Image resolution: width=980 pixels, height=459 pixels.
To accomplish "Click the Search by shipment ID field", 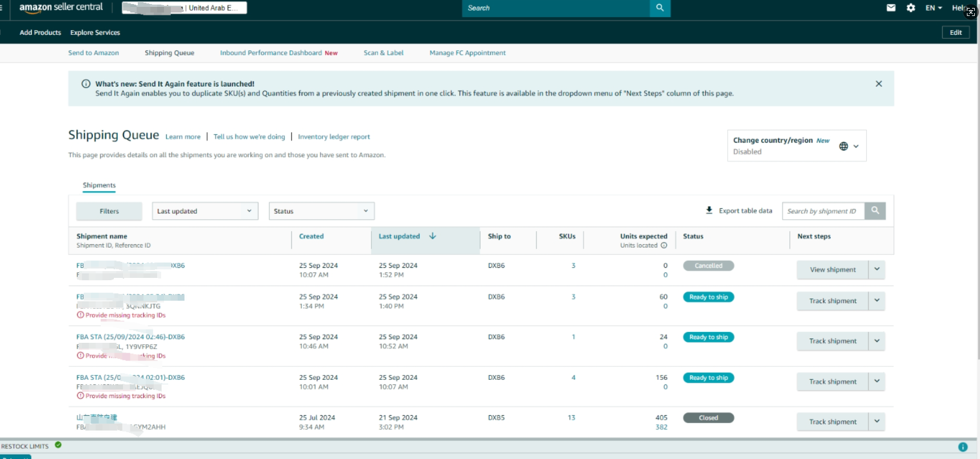I will pos(823,211).
